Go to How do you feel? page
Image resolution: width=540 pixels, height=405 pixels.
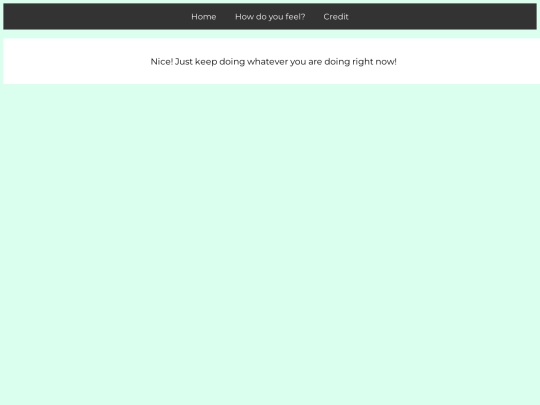270,17
